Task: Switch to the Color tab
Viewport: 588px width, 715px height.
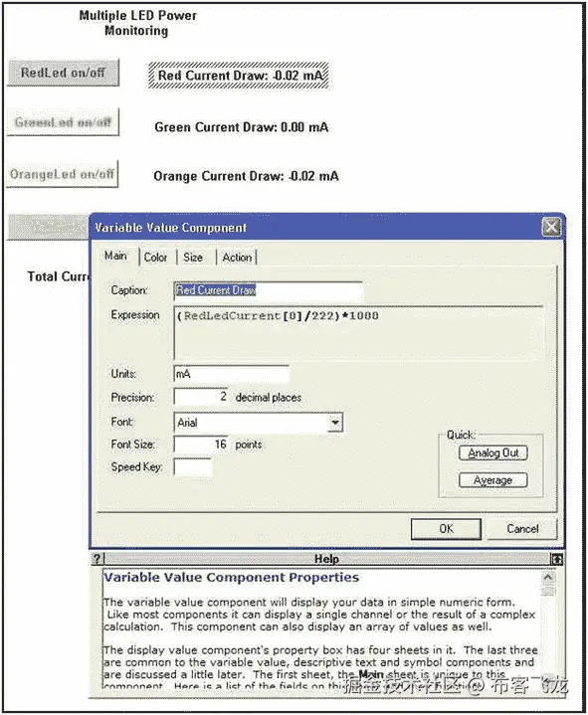Action: tap(155, 258)
